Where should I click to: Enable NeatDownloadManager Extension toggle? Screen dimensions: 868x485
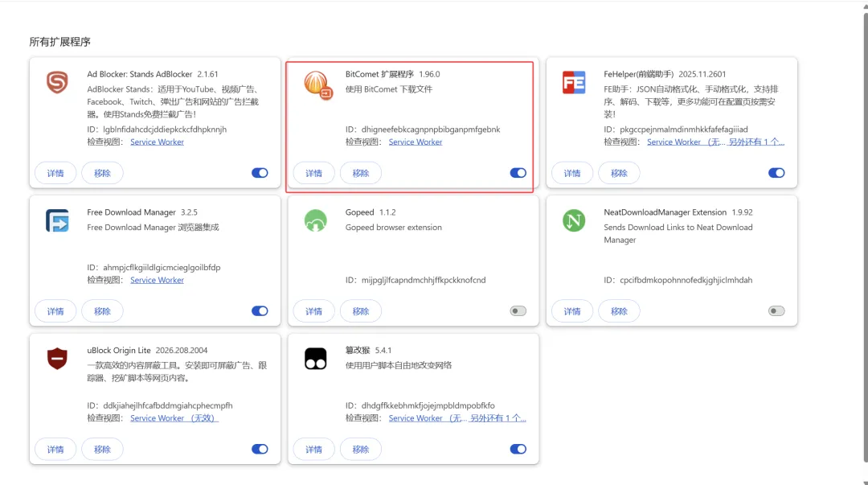pos(776,311)
